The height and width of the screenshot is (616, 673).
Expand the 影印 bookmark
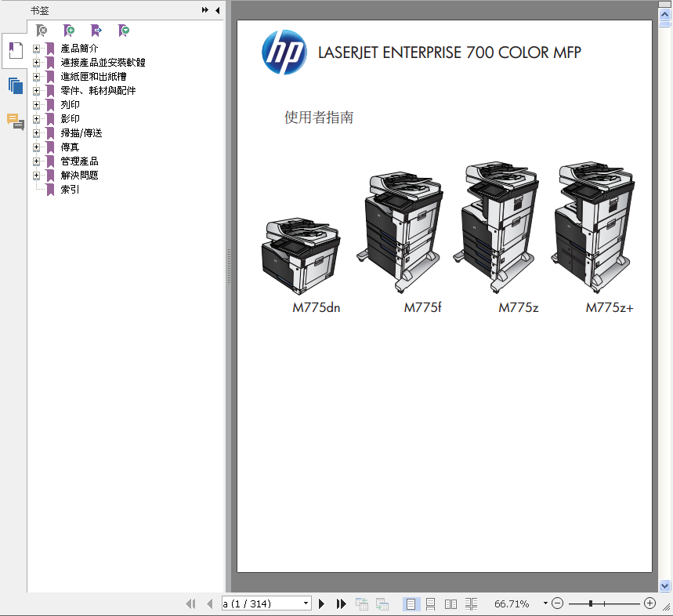(x=37, y=119)
